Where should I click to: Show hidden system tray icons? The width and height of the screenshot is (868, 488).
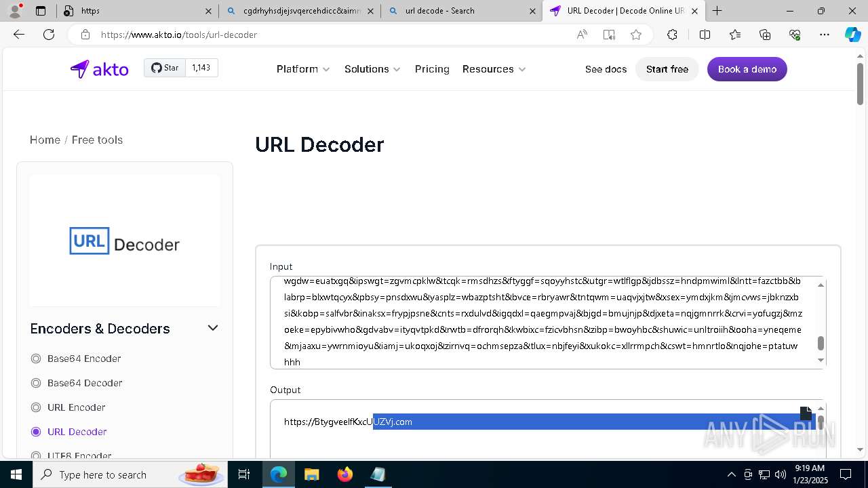click(731, 474)
